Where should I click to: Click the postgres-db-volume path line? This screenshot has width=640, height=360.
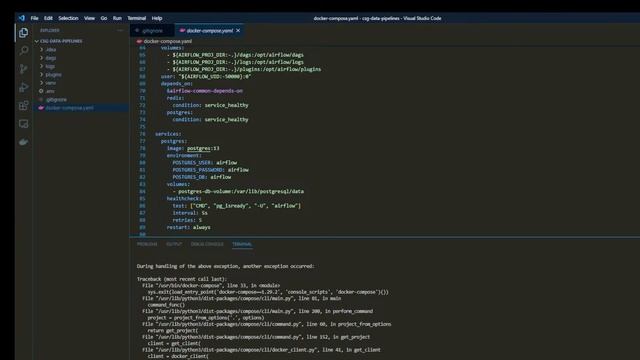click(238, 191)
